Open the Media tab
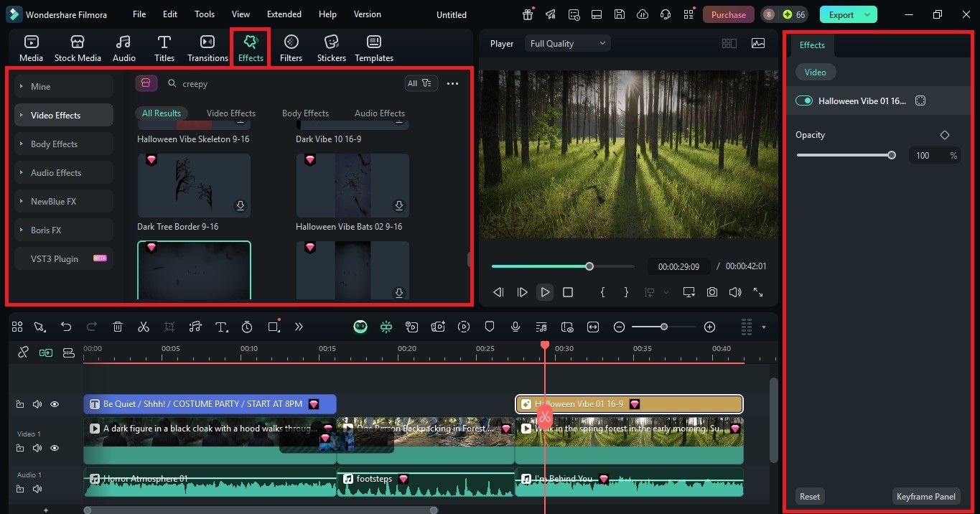The height and width of the screenshot is (514, 980). click(x=31, y=48)
